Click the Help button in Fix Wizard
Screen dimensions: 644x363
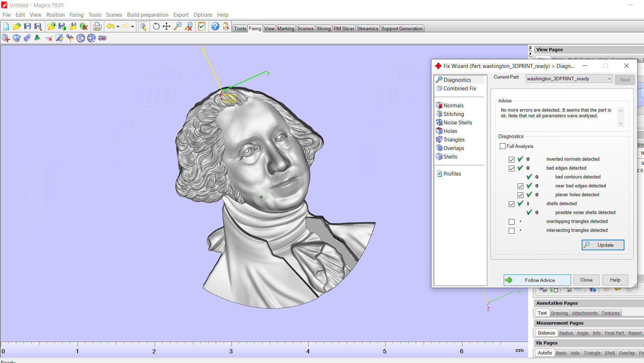(x=615, y=280)
